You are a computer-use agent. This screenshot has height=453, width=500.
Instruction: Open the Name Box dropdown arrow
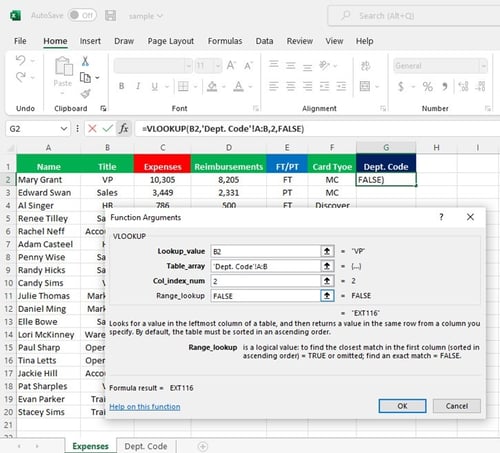pyautogui.click(x=64, y=129)
